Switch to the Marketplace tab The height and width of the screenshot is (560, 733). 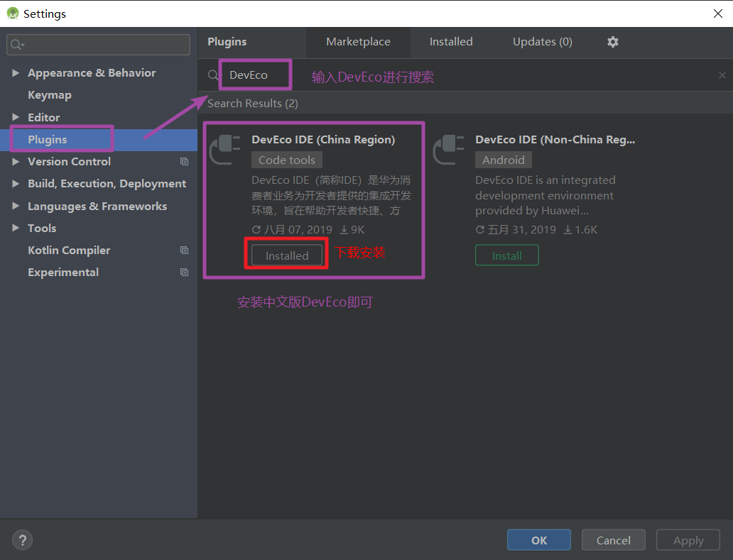[x=358, y=42]
